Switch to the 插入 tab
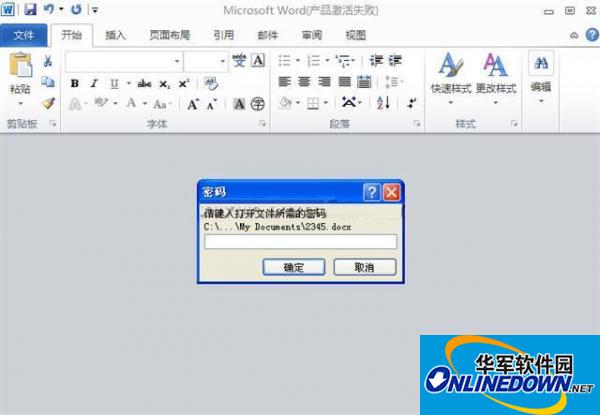The image size is (600, 415). [x=115, y=35]
